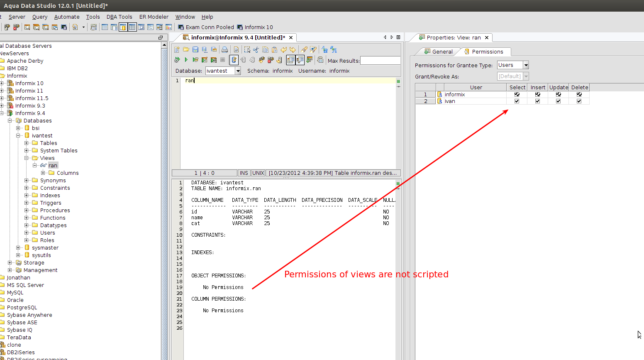Toggle the Auto Commit icon button

[234, 60]
